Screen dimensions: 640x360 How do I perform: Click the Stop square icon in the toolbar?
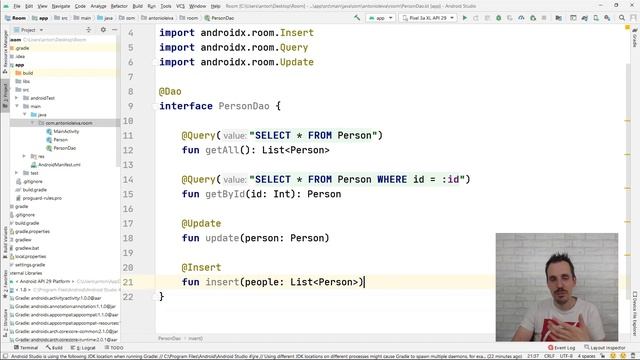[544, 18]
